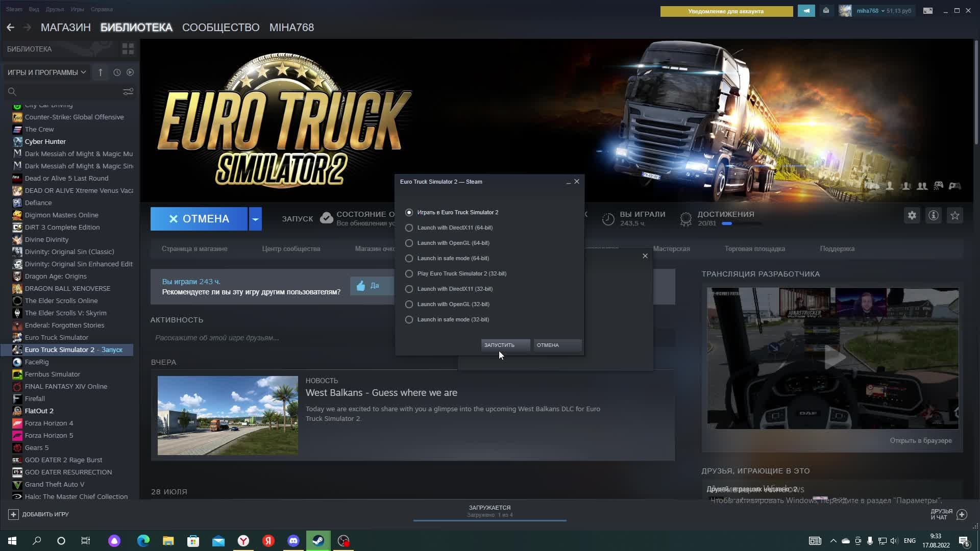Open the Сообщество tab
This screenshot has width=980, height=551.
220,28
